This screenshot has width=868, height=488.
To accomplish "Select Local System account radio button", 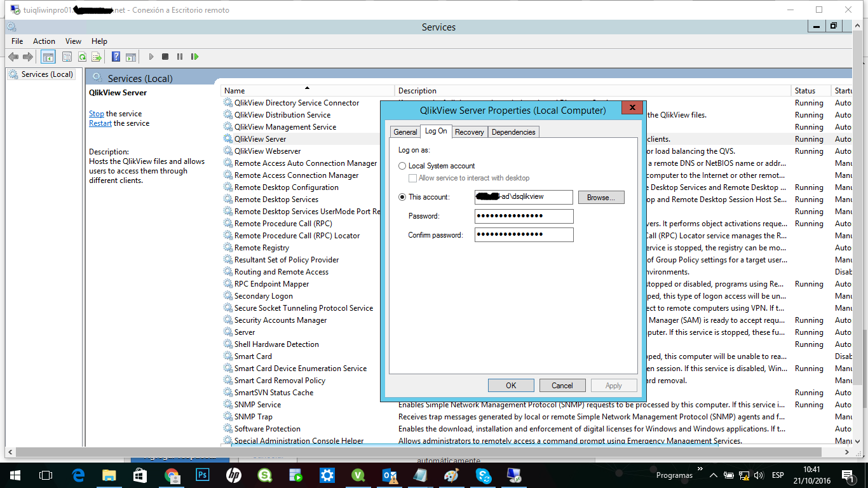I will pyautogui.click(x=402, y=166).
